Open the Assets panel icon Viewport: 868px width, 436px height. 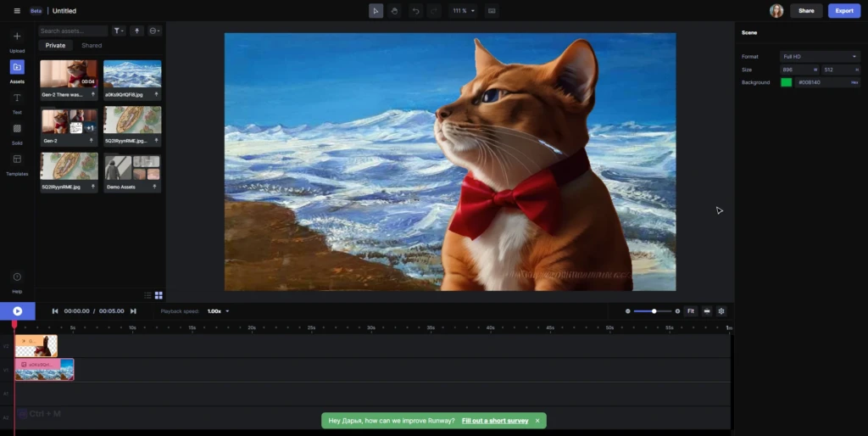pyautogui.click(x=17, y=67)
